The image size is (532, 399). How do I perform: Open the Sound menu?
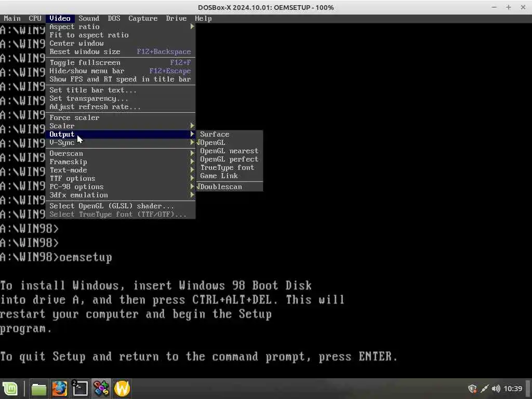[89, 18]
